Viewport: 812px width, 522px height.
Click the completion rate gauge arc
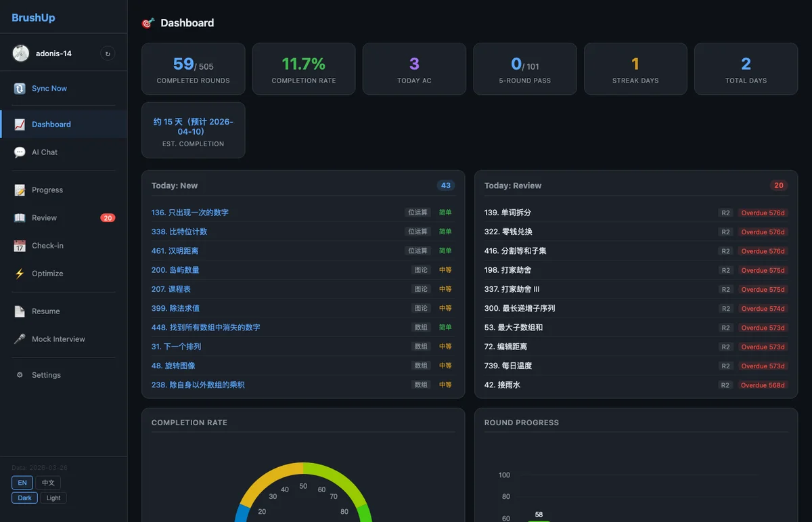coord(303,469)
